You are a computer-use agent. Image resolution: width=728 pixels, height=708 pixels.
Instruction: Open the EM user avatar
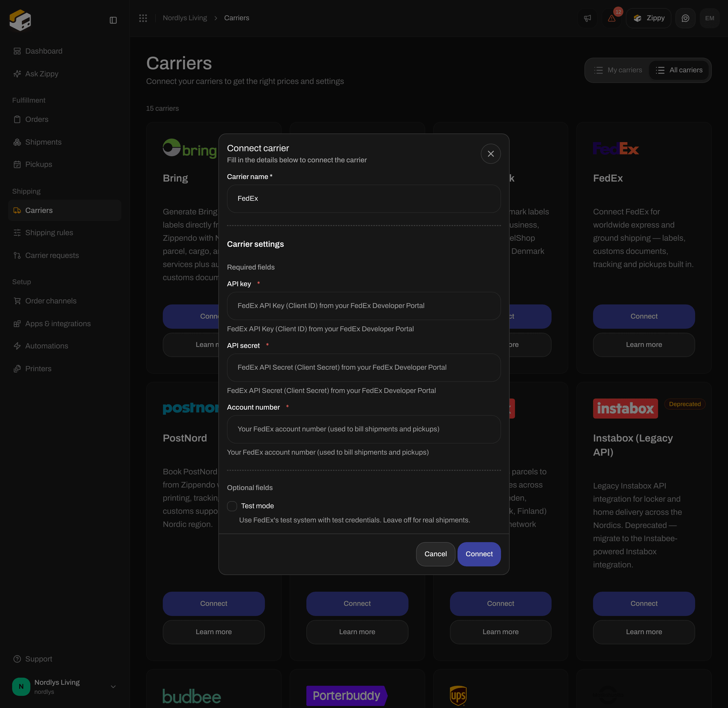tap(709, 18)
